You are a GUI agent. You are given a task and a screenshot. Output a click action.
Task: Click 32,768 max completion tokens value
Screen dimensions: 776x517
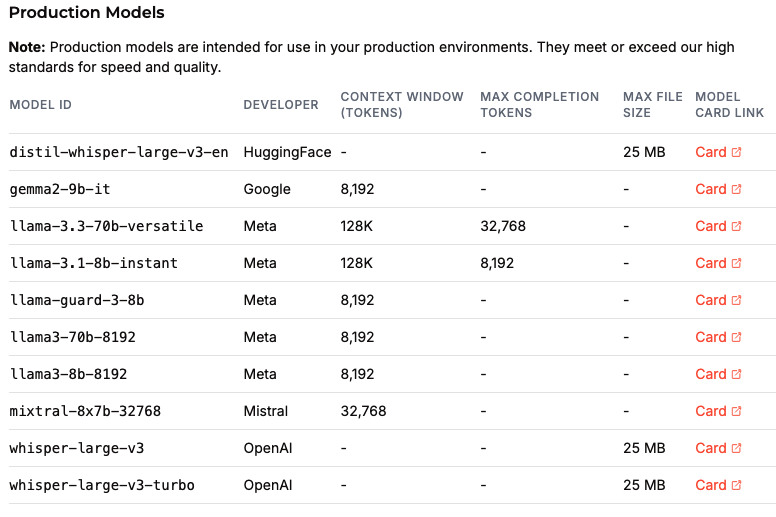click(x=503, y=226)
